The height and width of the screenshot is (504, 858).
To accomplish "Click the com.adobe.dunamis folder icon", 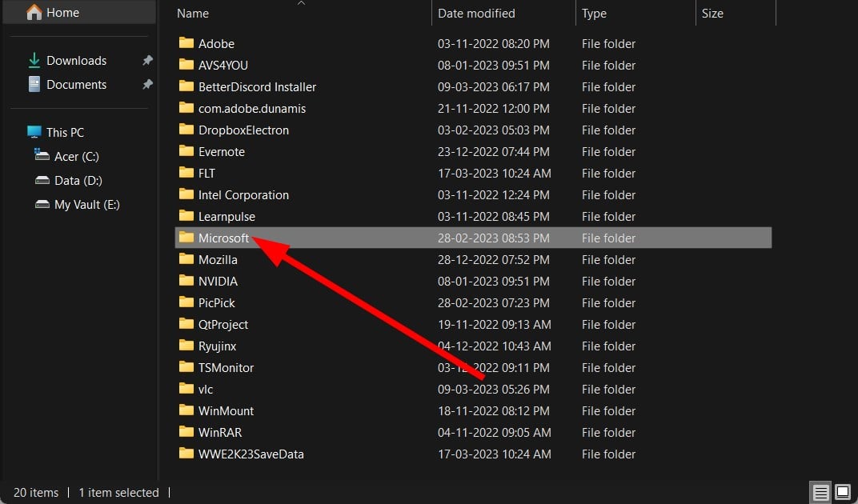I will (186, 108).
